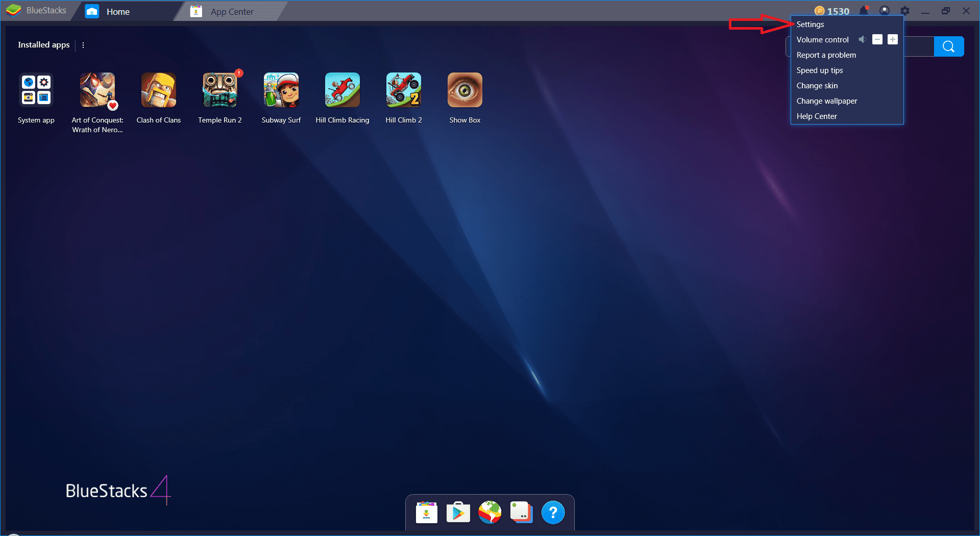Open the Show Box app
This screenshot has width=980, height=536.
pos(464,90)
